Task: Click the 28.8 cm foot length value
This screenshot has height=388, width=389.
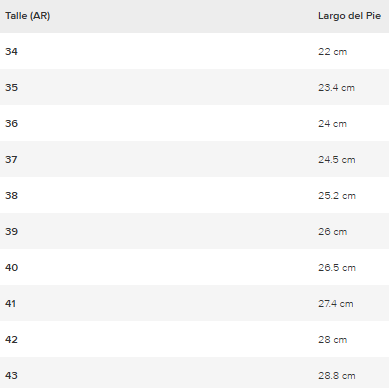Action: pyautogui.click(x=337, y=376)
